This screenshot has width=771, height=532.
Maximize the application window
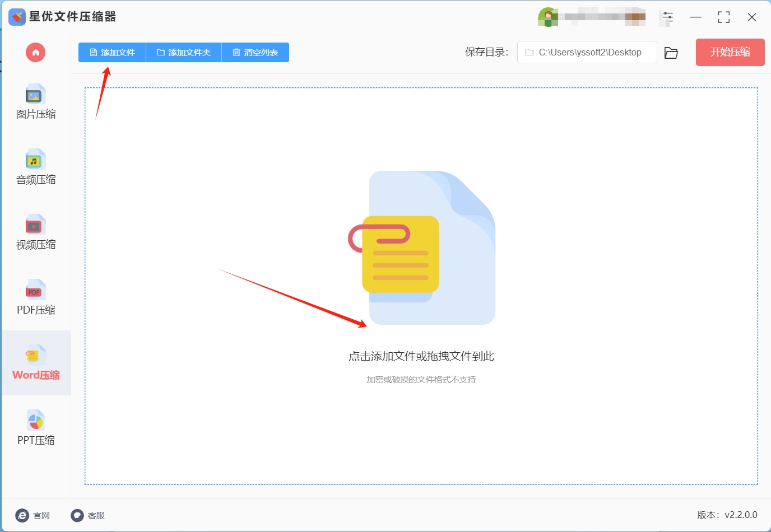pyautogui.click(x=724, y=17)
